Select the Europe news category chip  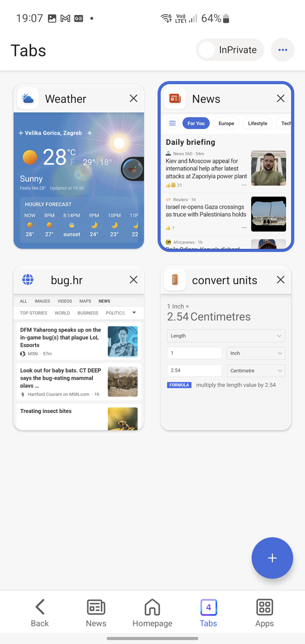click(x=226, y=123)
